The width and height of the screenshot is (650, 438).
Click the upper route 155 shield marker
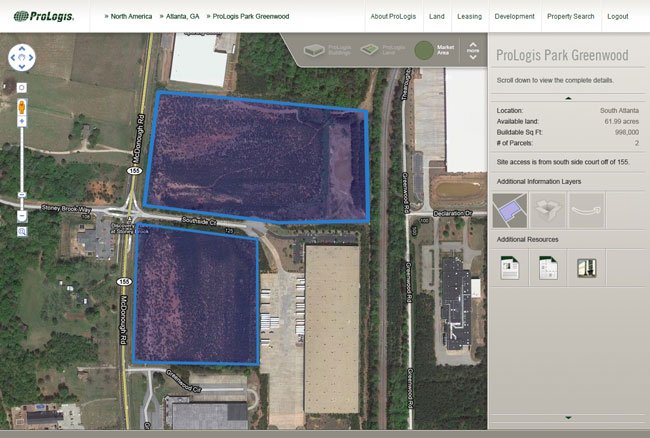pyautogui.click(x=134, y=171)
